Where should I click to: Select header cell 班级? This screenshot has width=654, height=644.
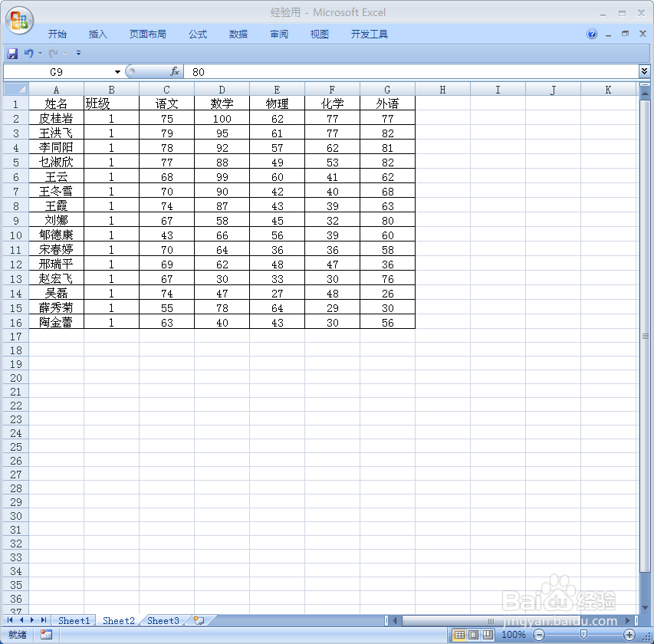click(x=111, y=103)
